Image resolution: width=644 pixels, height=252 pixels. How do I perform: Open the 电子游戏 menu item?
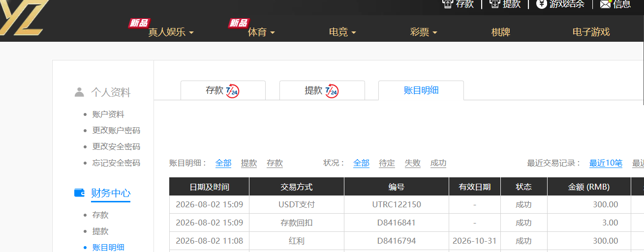coord(591,32)
